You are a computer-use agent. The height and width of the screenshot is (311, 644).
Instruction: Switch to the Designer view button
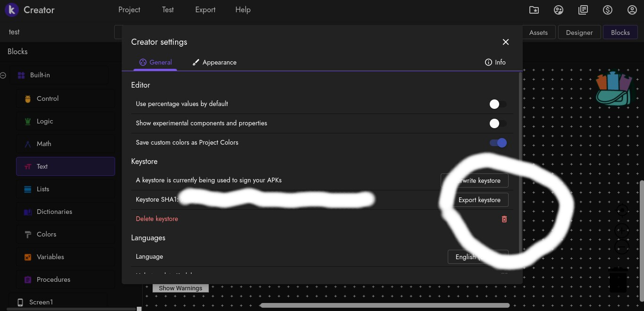579,32
